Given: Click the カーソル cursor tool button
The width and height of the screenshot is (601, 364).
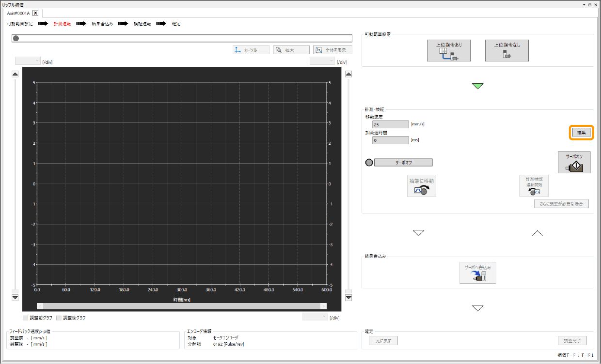Looking at the screenshot, I should [251, 50].
